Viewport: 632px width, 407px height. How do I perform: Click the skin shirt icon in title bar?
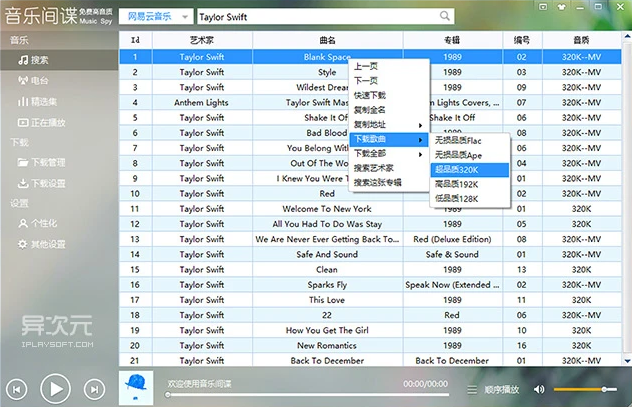pos(561,7)
